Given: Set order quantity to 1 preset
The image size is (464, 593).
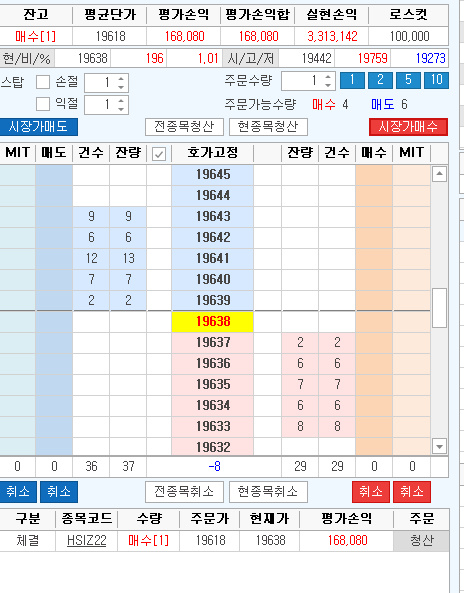Looking at the screenshot, I should (352, 80).
